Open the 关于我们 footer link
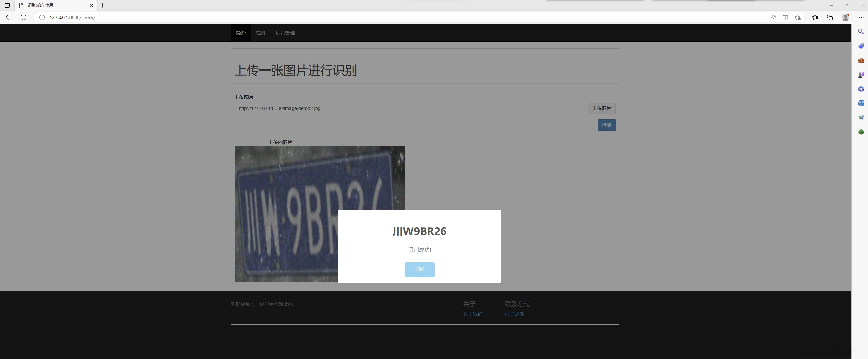868x359 pixels. [473, 314]
